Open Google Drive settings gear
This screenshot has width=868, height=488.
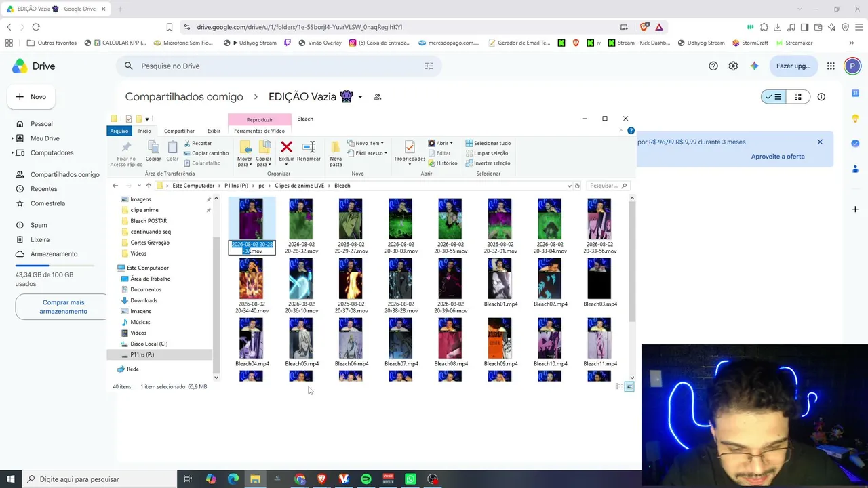click(x=733, y=66)
